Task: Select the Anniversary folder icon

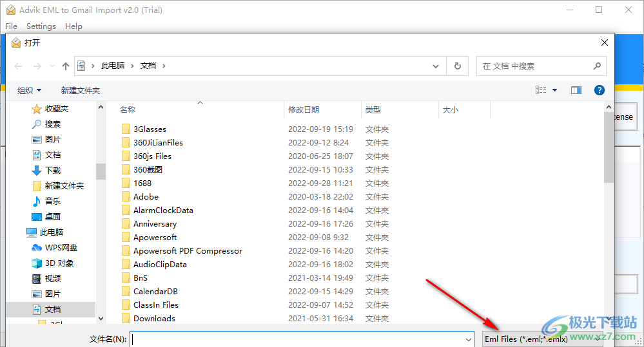Action: tap(126, 224)
